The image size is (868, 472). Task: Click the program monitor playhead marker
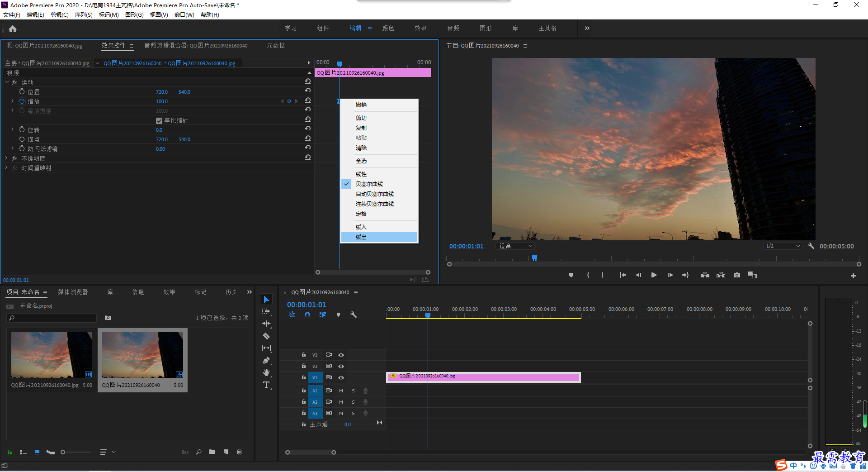[x=534, y=258]
